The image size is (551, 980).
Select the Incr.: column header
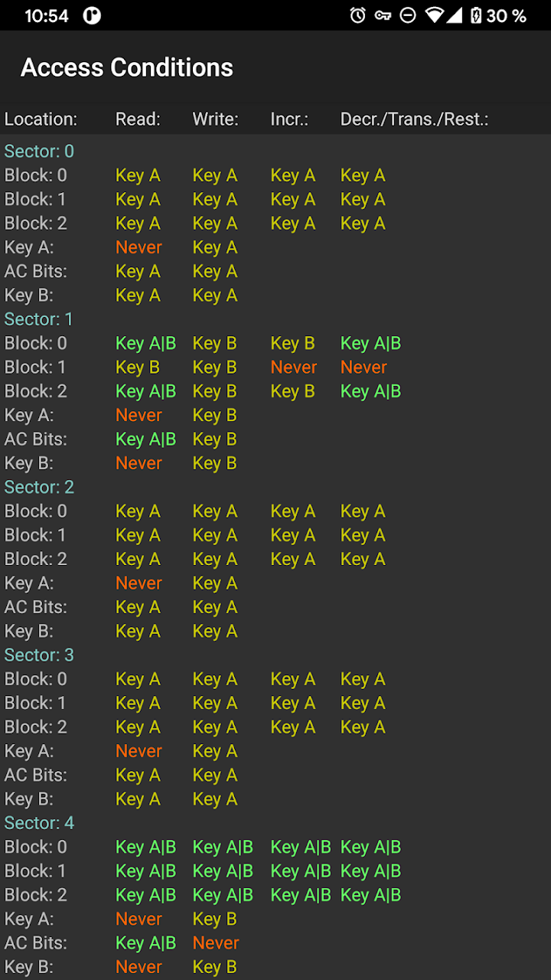click(289, 119)
